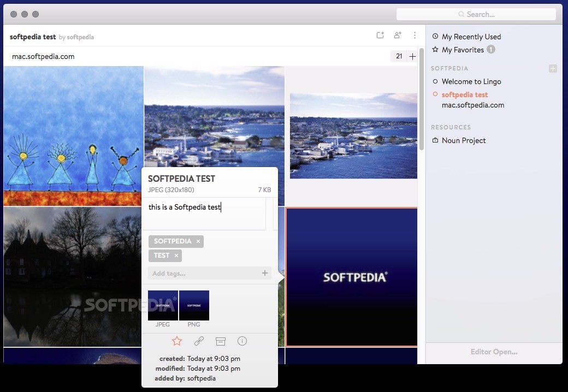568x392 pixels.
Task: Click the window minimize button
Action: 25,14
